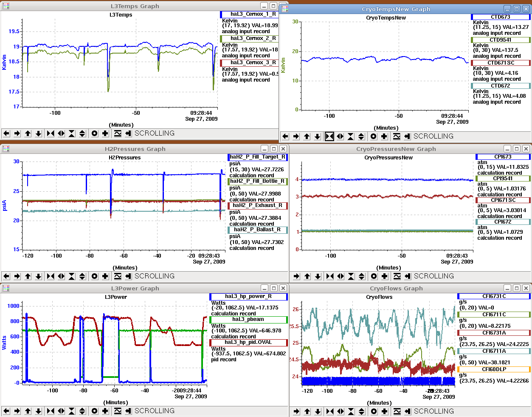
Task: Zoom out horizontally on the CryoTempsNew graph
Action: [340, 136]
